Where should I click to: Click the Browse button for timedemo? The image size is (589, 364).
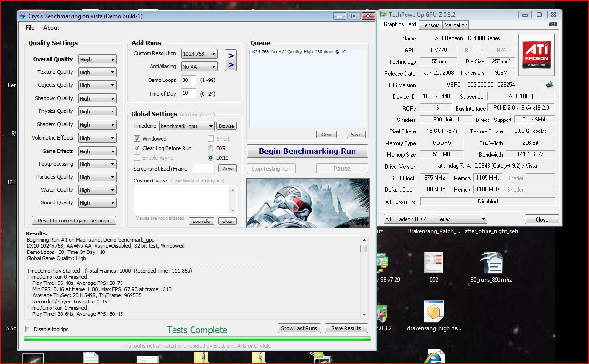tap(226, 126)
